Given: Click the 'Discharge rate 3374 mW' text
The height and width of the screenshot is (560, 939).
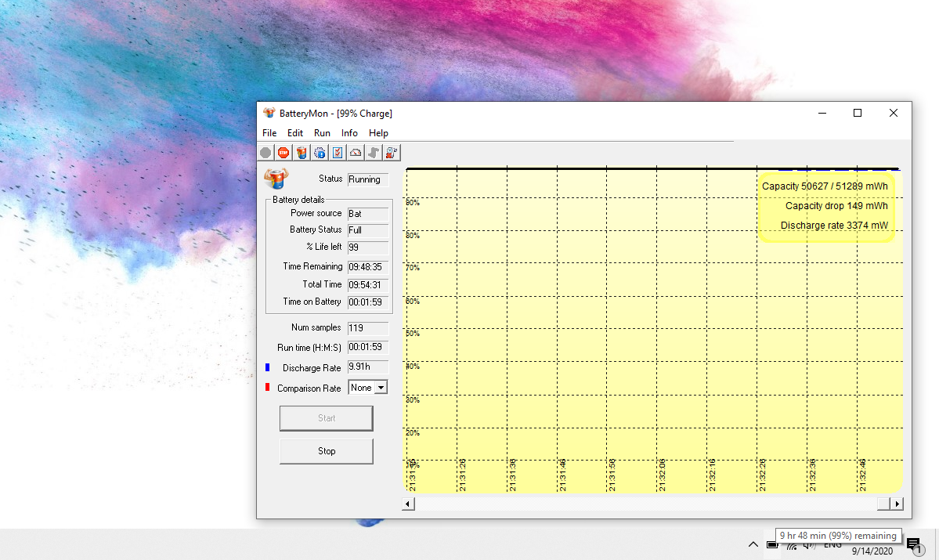Looking at the screenshot, I should point(834,226).
